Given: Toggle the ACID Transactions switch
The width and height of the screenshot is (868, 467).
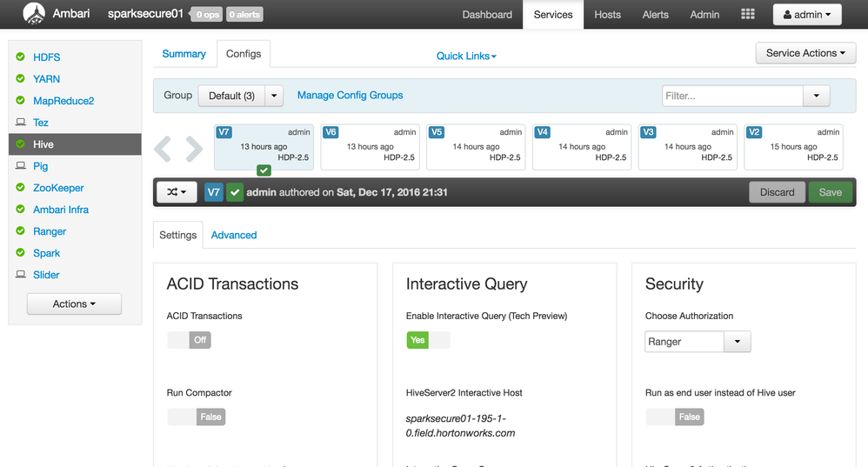Looking at the screenshot, I should [x=190, y=340].
